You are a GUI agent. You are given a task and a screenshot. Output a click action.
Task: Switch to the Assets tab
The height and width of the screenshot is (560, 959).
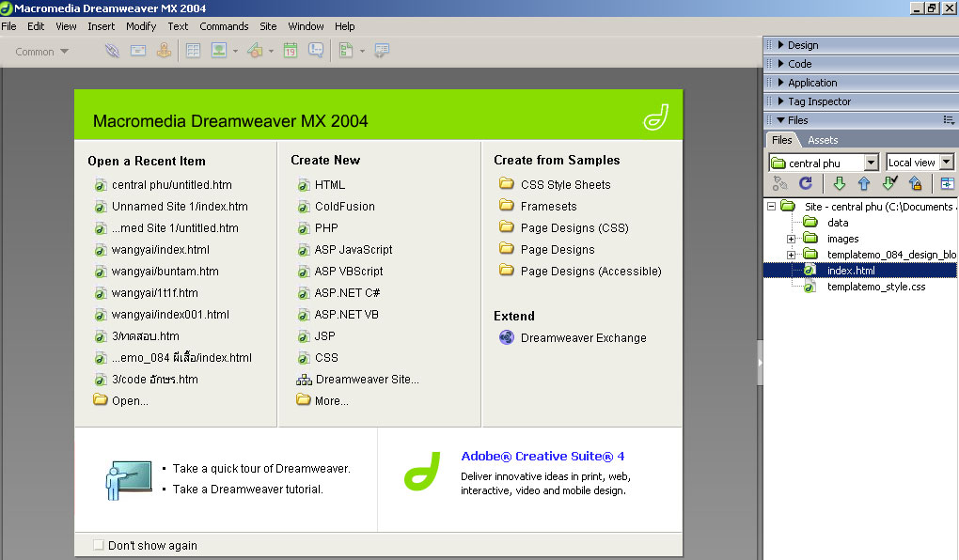[823, 140]
